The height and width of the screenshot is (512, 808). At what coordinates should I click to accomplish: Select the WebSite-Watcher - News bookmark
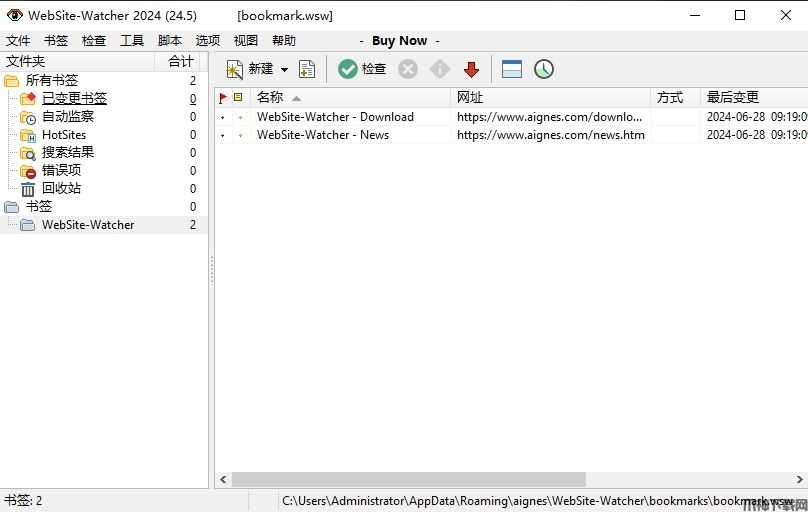[323, 135]
